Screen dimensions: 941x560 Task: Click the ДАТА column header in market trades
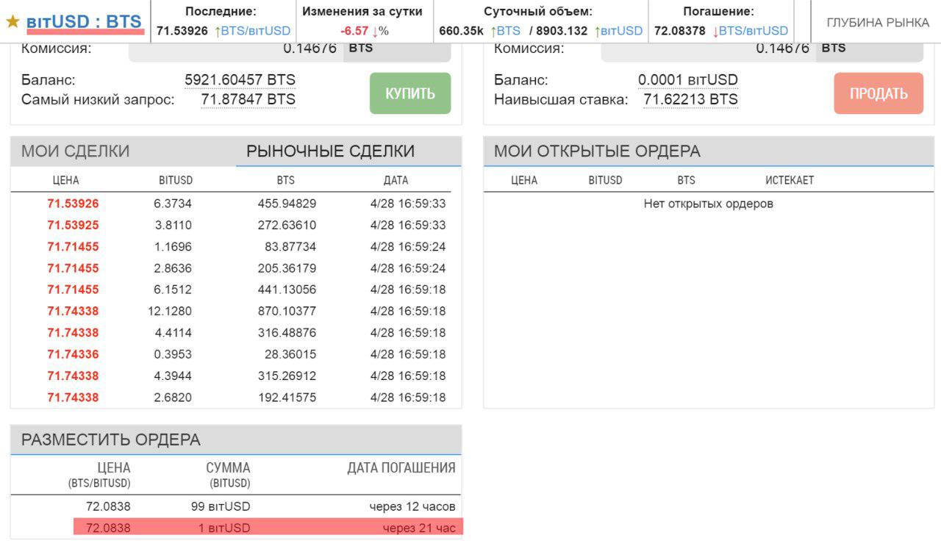[396, 180]
